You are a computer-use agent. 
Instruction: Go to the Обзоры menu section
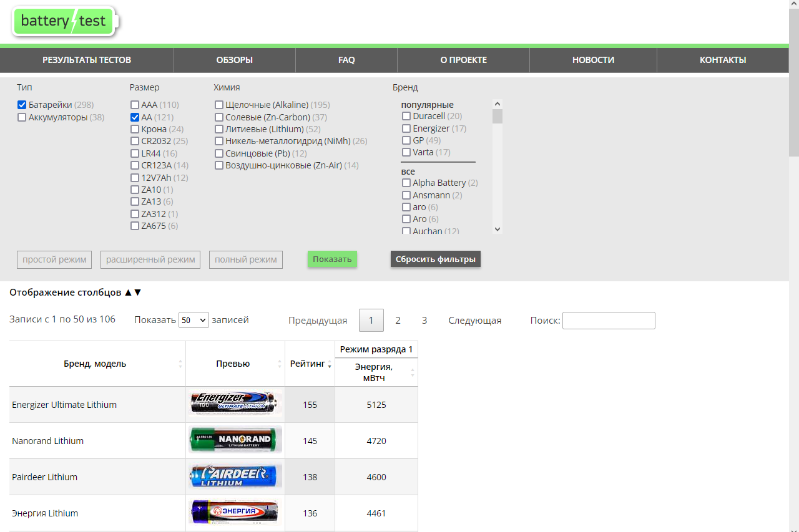point(235,60)
